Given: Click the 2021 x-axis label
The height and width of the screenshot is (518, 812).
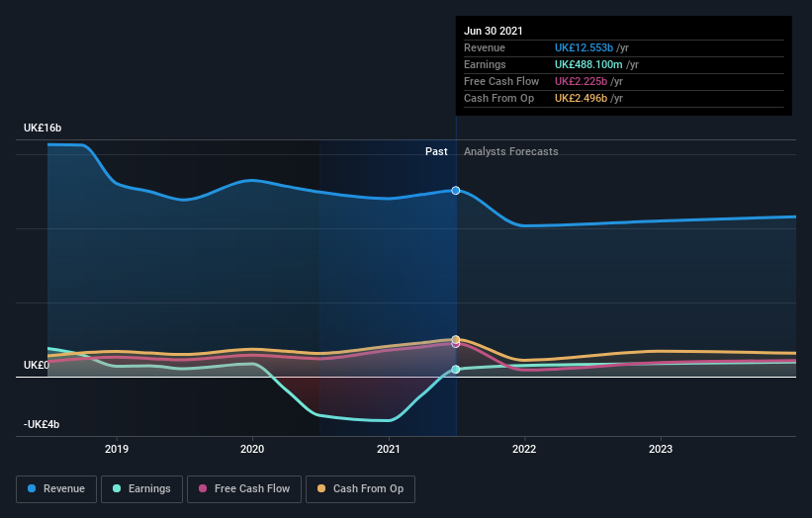Looking at the screenshot, I should pos(389,449).
